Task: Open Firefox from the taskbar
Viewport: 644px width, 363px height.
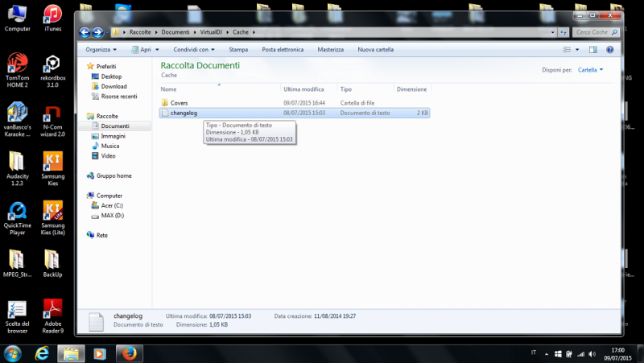Action: (x=130, y=353)
